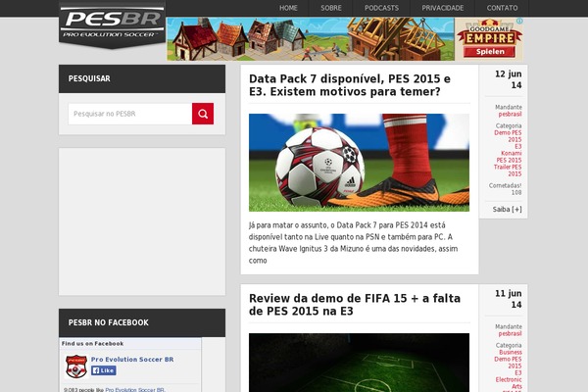Screen dimensions: 588x392
Task: Open the HOME menu item
Action: [x=288, y=8]
